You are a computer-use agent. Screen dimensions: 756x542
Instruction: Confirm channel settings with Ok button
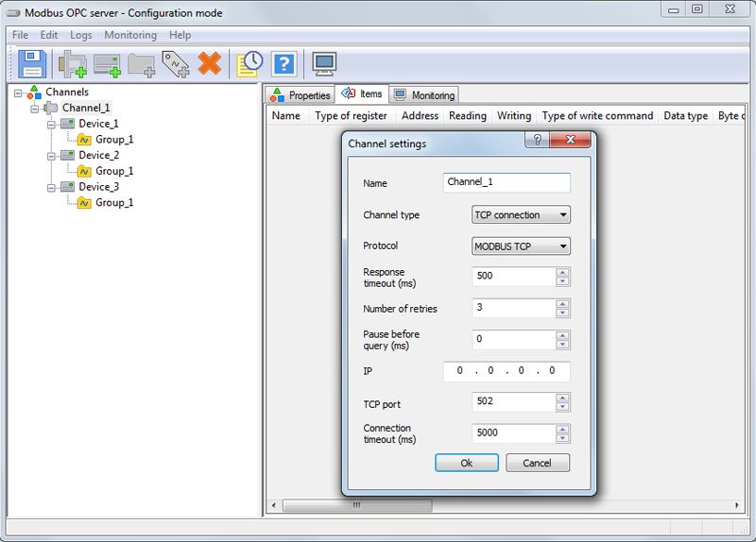466,463
